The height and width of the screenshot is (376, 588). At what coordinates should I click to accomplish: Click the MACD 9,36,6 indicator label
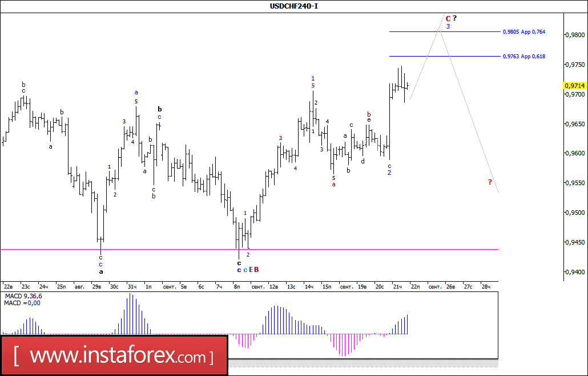coord(23,297)
